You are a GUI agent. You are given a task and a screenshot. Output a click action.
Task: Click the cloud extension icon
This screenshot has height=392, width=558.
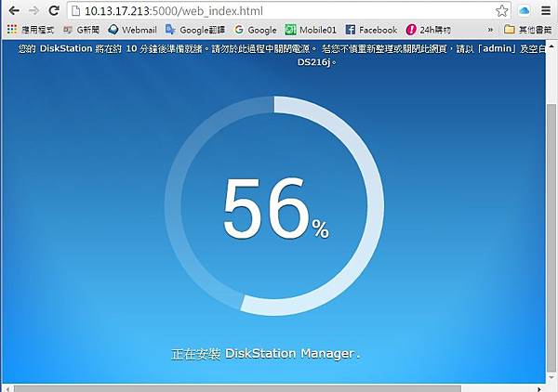[x=525, y=10]
